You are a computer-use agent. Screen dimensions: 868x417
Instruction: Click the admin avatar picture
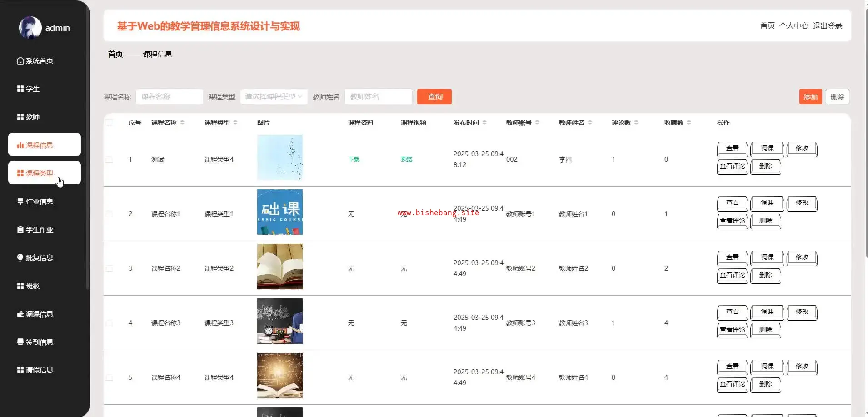coord(30,28)
